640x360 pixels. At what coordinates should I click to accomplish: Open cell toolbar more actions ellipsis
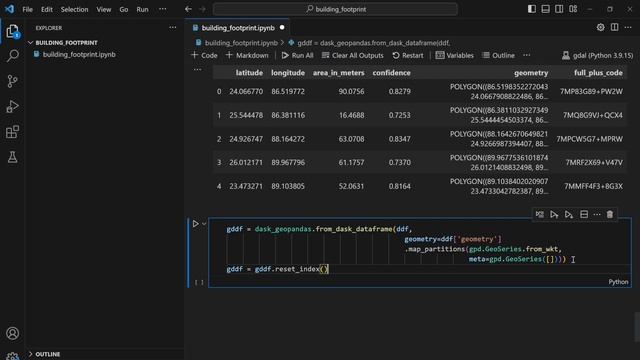coord(597,214)
